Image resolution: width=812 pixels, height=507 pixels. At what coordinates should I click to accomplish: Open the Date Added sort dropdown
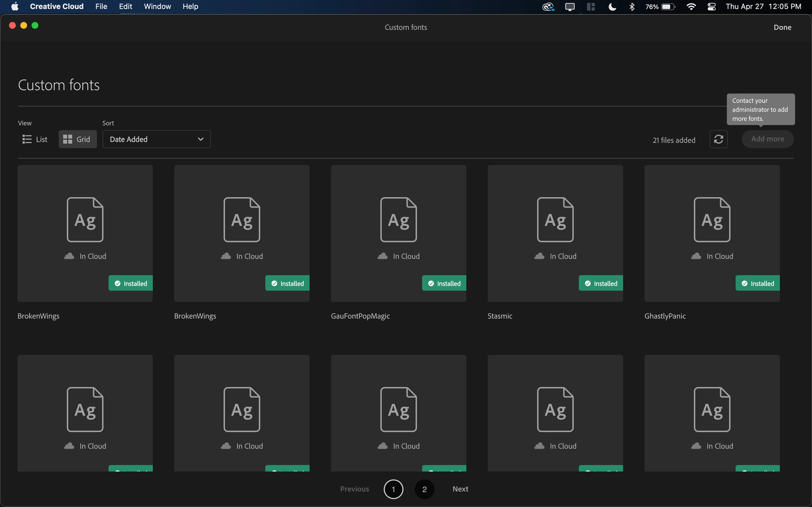point(156,139)
